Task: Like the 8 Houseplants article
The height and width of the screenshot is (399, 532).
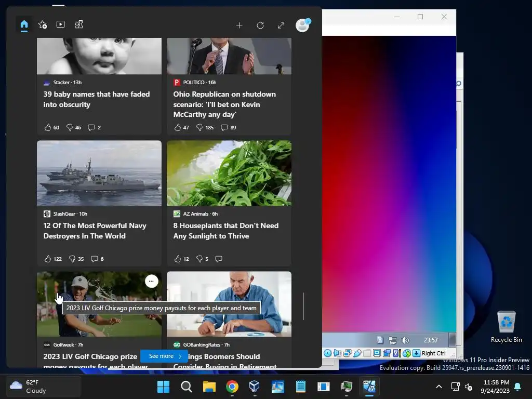Action: point(181,259)
